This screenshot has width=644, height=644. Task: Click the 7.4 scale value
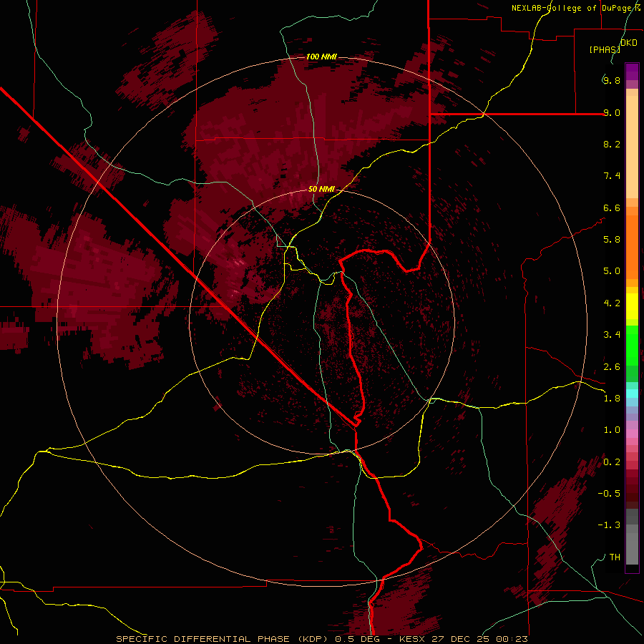(612, 176)
